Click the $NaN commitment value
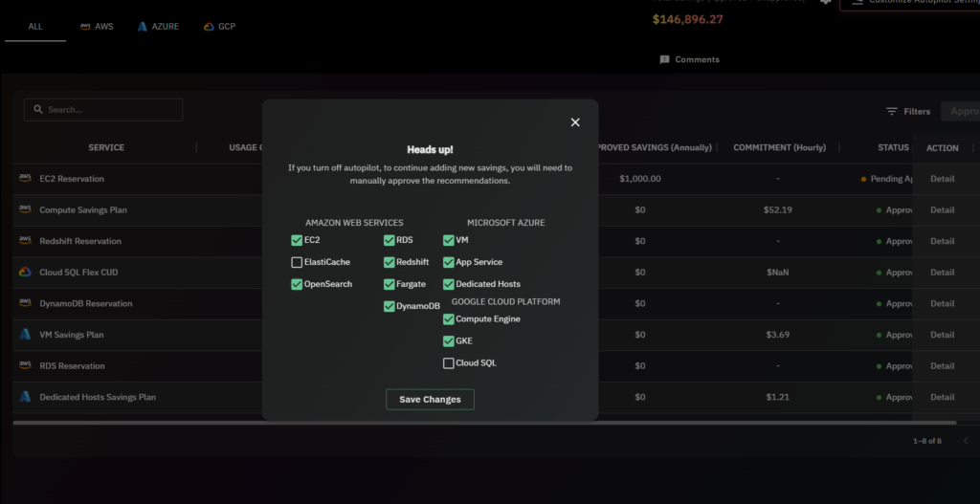The image size is (980, 504). [777, 273]
